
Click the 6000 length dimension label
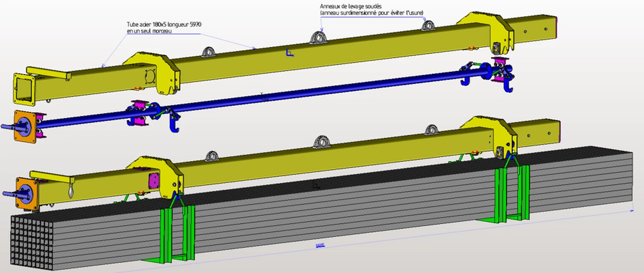(319, 245)
